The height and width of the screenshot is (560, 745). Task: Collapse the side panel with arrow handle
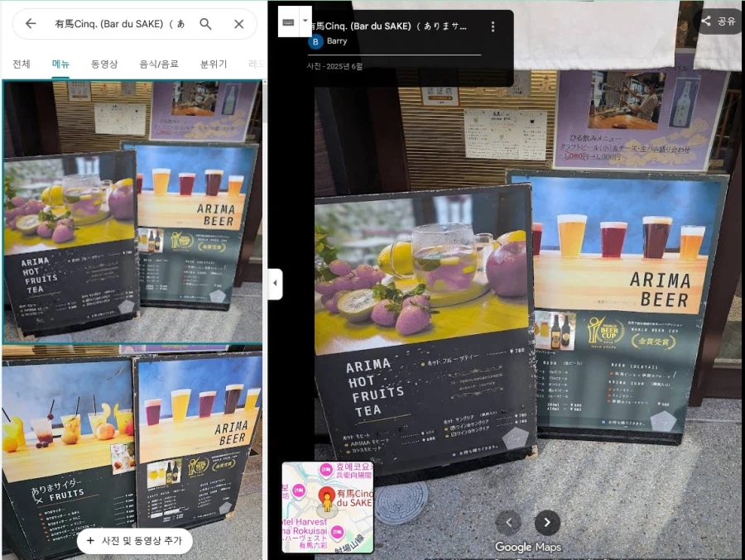[x=275, y=284]
